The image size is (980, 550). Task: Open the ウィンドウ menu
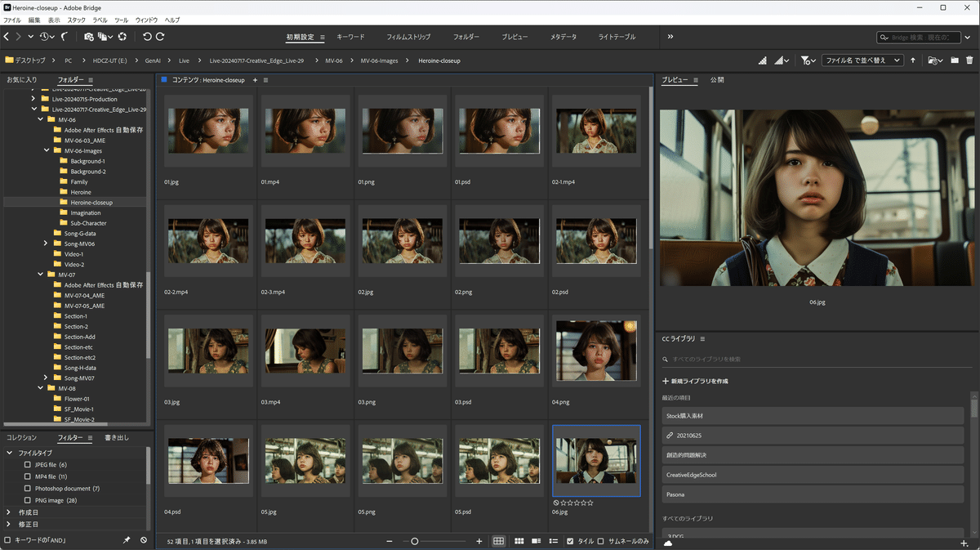tap(146, 20)
